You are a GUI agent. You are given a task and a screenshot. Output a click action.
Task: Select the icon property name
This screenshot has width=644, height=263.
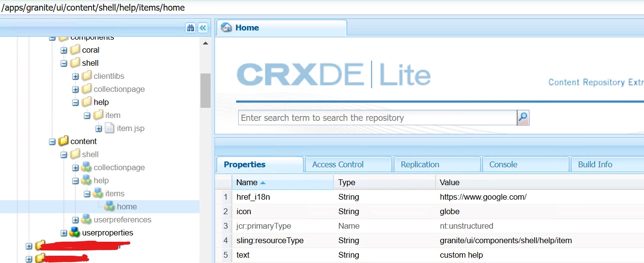point(244,211)
